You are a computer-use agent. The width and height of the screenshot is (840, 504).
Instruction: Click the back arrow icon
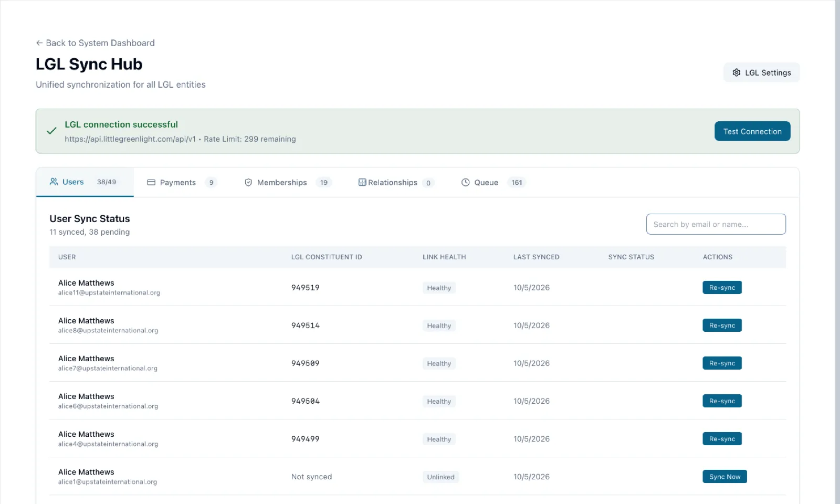pyautogui.click(x=39, y=43)
